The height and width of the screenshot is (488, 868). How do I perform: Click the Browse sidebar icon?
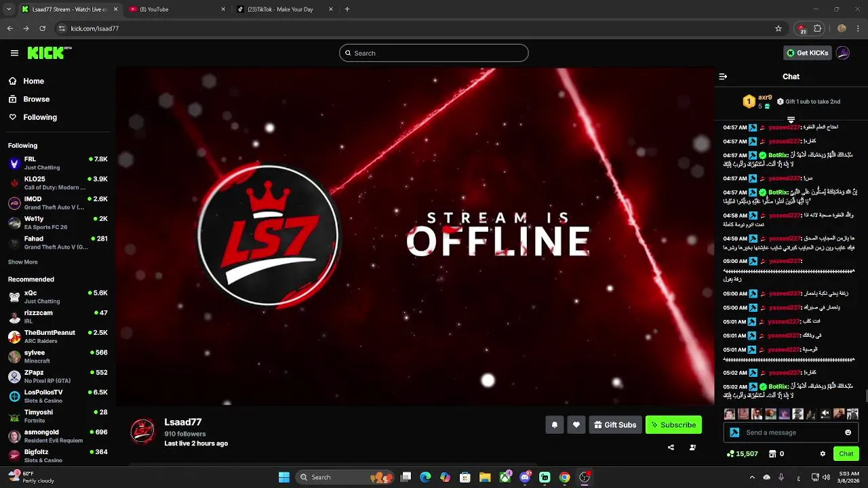tap(12, 99)
